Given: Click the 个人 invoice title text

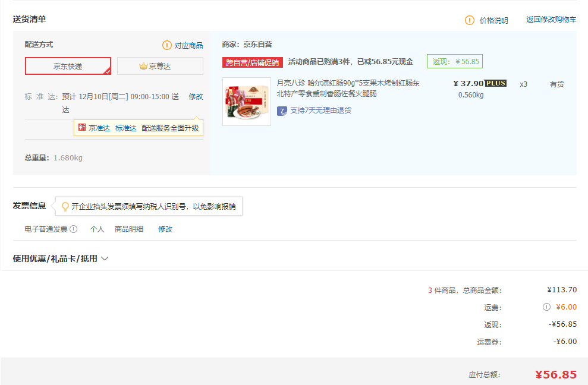Looking at the screenshot, I should coord(97,229).
